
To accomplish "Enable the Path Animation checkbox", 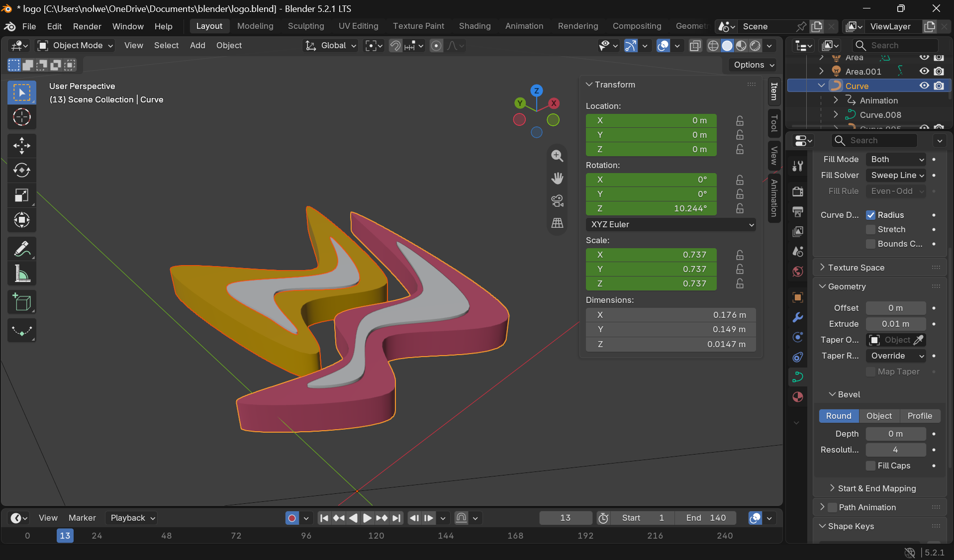I will click(x=832, y=507).
